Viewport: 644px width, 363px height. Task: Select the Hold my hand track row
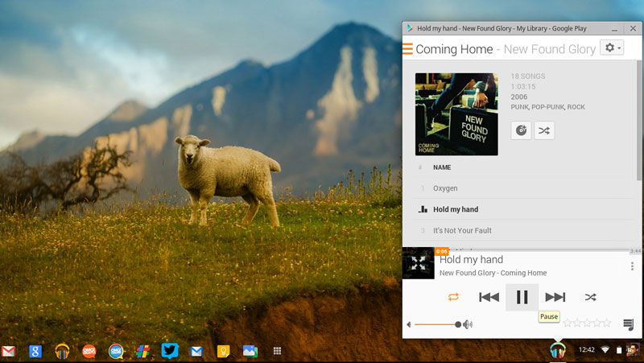(523, 209)
